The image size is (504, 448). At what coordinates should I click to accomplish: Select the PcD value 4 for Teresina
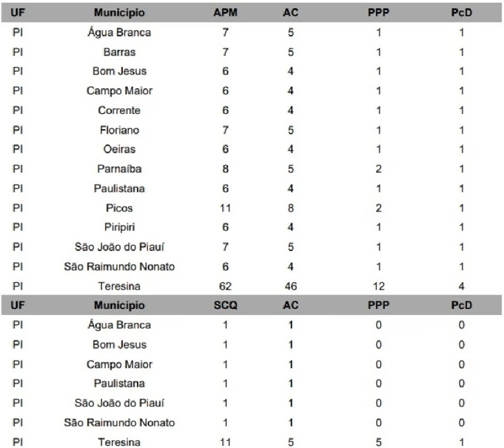(462, 286)
